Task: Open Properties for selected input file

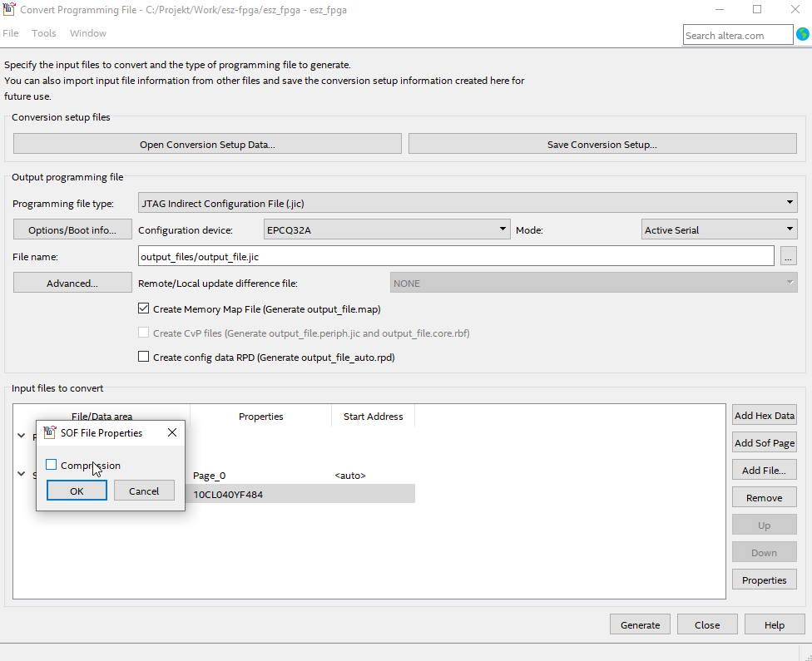Action: [x=765, y=580]
